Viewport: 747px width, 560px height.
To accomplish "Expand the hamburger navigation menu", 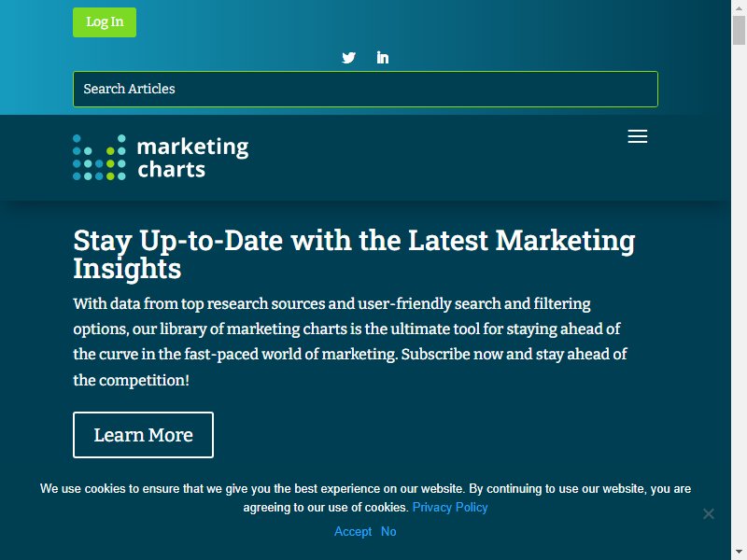I will [x=638, y=136].
